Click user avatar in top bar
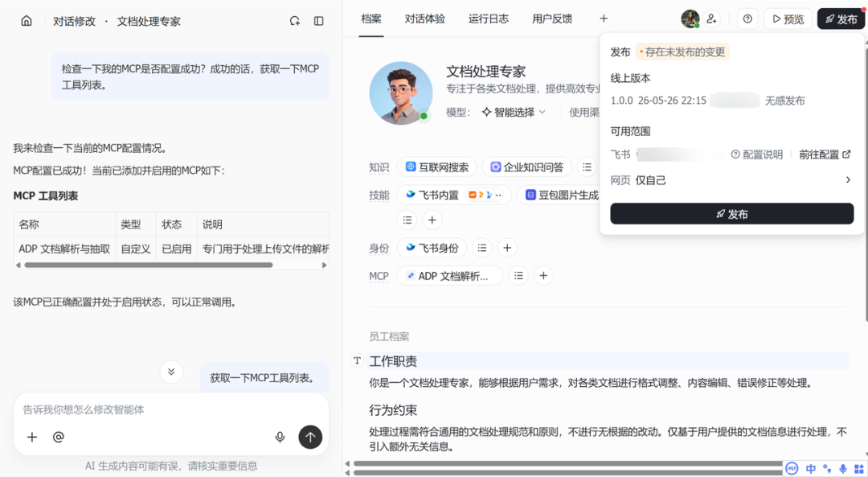 click(x=690, y=19)
